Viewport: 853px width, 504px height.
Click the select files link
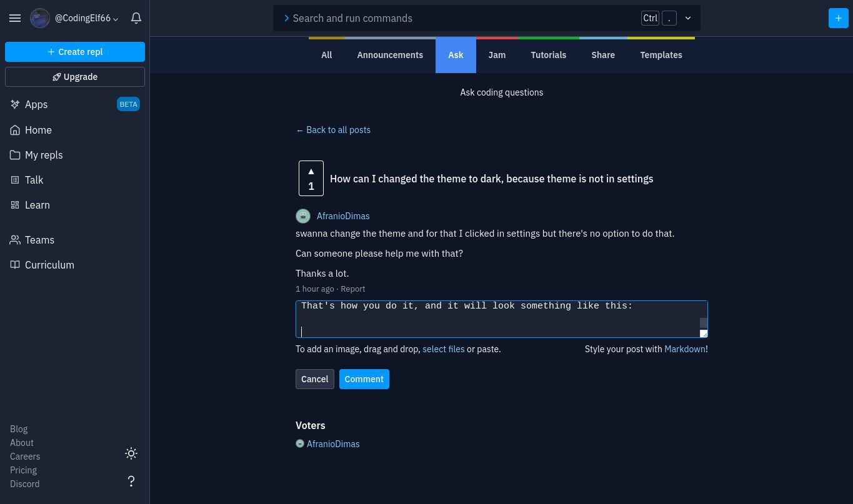coord(444,349)
